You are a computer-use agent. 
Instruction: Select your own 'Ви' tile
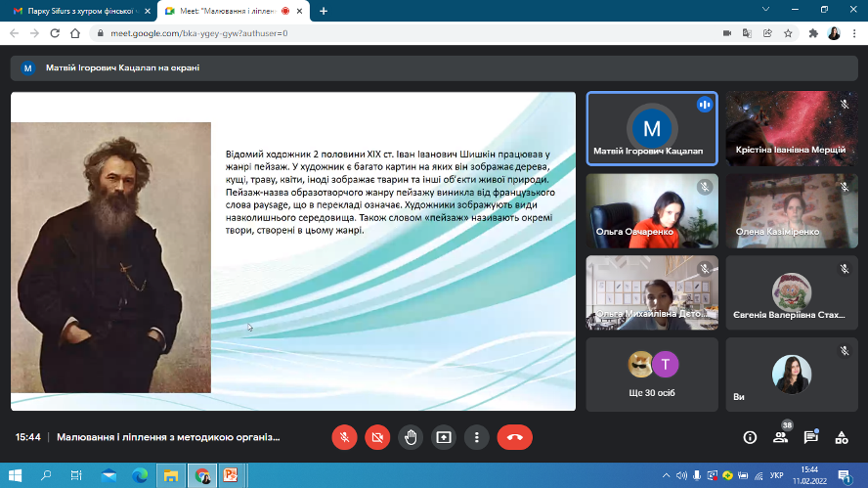792,375
